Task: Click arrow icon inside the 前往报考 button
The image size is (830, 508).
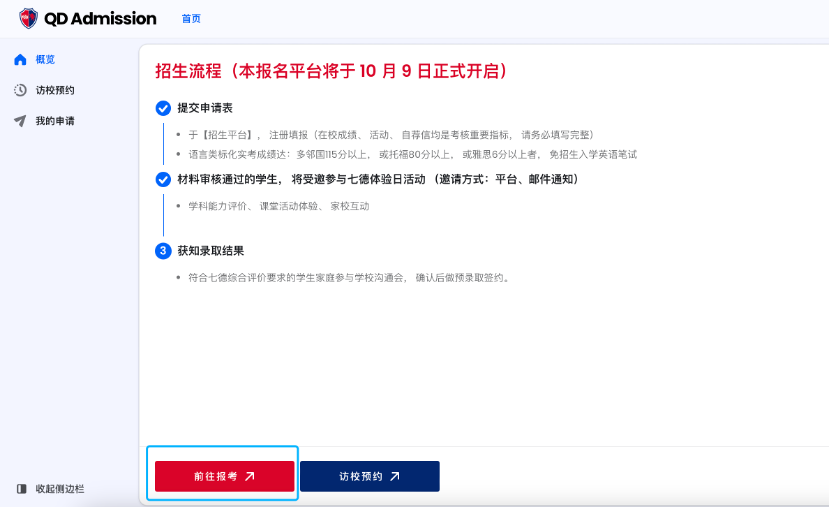Action: click(250, 477)
